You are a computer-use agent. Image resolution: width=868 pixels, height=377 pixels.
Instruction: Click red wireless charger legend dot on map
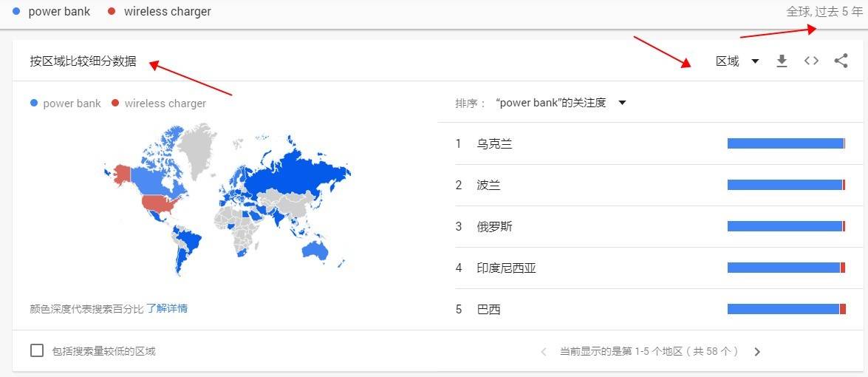coord(115,103)
